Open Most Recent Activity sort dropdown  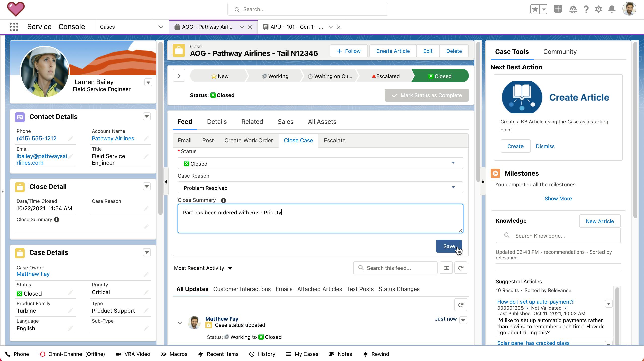(203, 268)
